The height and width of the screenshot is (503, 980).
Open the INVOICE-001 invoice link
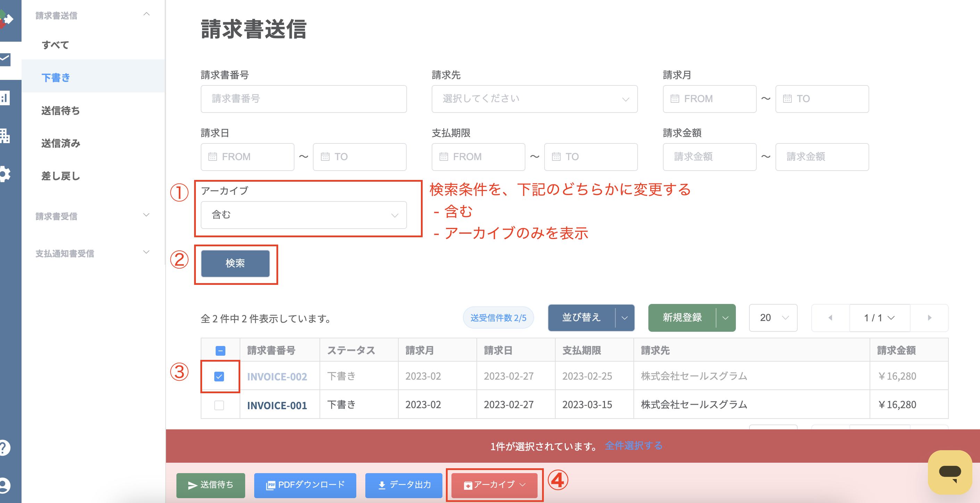pos(277,405)
